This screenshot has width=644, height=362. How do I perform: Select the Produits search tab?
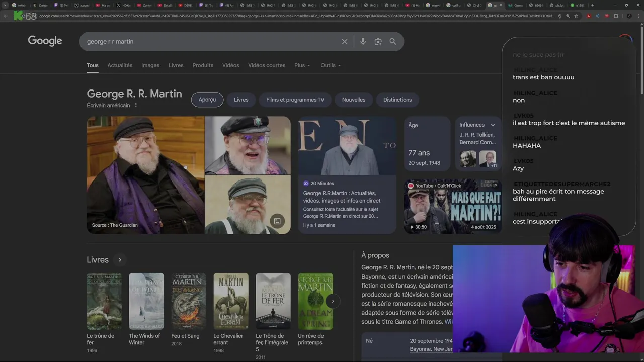tap(203, 65)
